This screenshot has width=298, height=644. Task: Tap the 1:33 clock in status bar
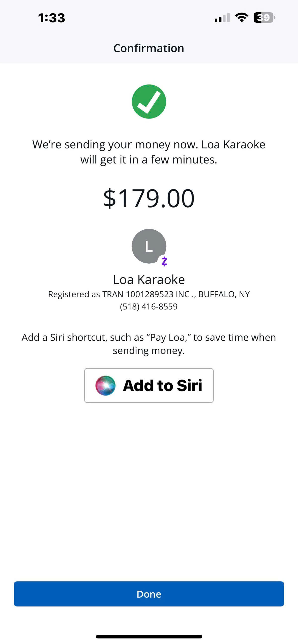(52, 18)
